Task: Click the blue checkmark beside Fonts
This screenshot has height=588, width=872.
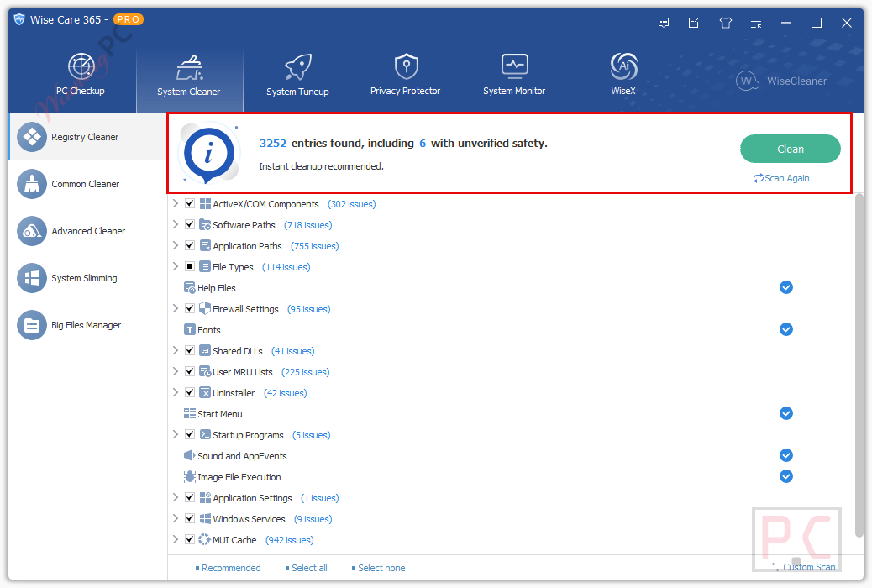Action: (x=785, y=329)
